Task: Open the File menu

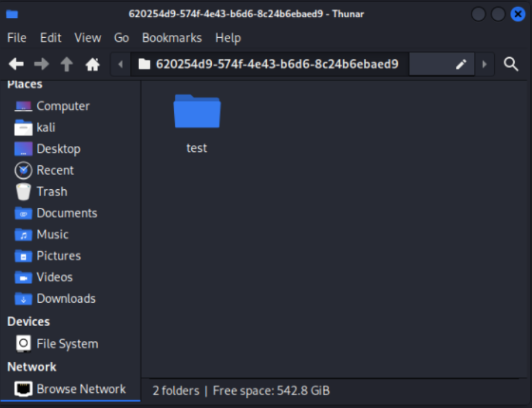Action: 17,38
